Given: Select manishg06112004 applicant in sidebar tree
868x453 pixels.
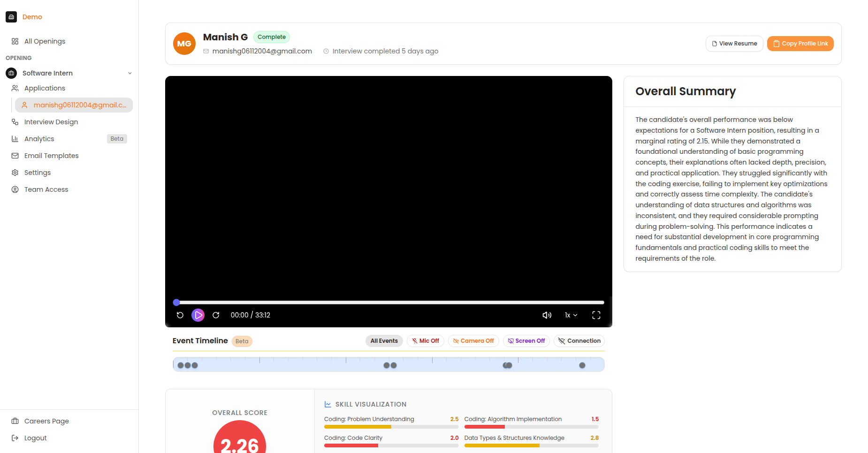Looking at the screenshot, I should pyautogui.click(x=74, y=105).
